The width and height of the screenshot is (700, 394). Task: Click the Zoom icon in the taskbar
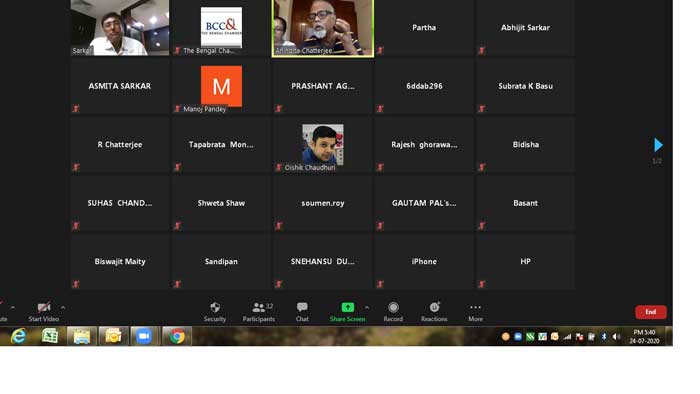144,336
